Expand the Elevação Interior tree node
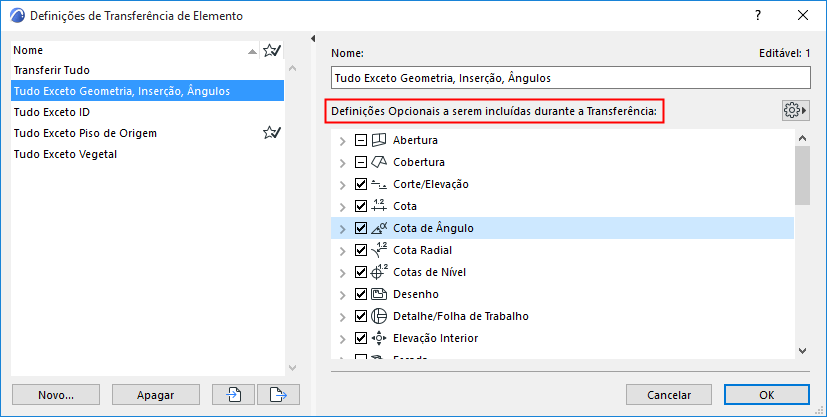The width and height of the screenshot is (827, 417). (343, 338)
